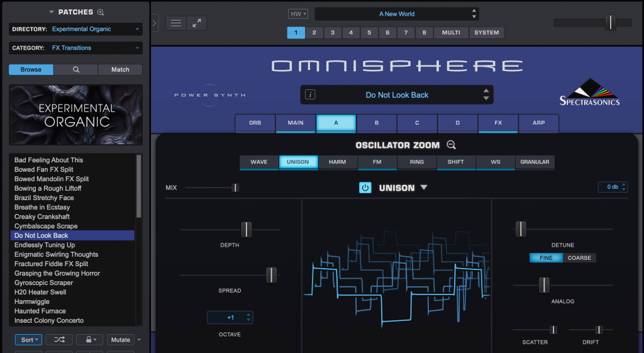
Task: Open the hamburger utility menu icon
Action: [176, 23]
